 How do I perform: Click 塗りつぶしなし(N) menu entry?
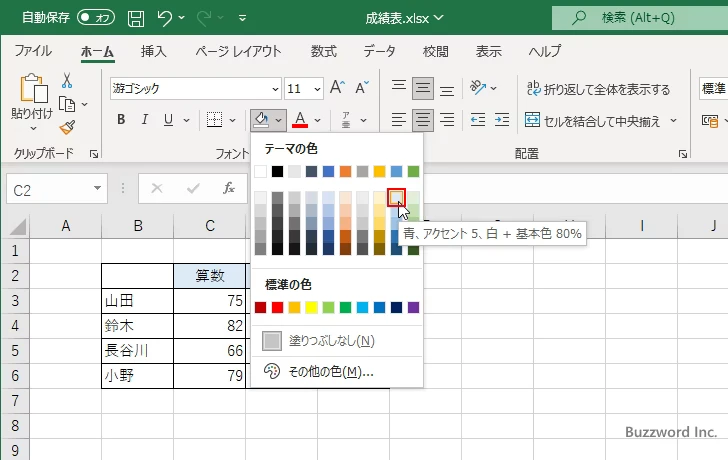pos(337,341)
